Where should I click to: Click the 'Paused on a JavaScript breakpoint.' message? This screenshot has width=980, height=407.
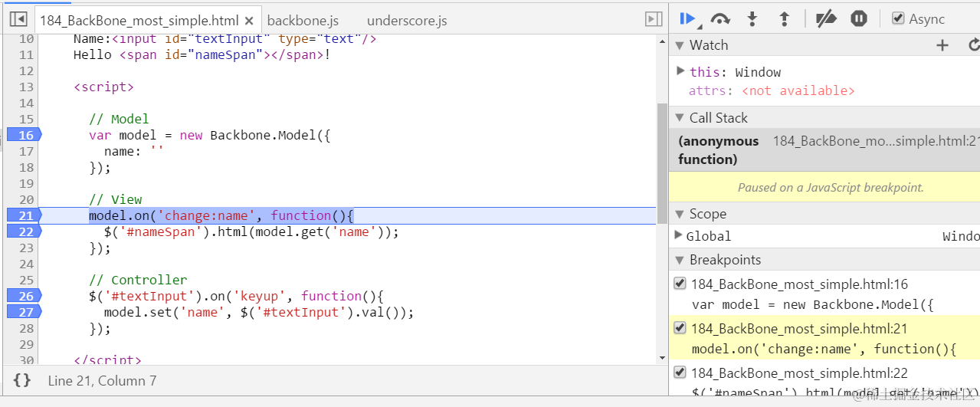[x=831, y=187]
